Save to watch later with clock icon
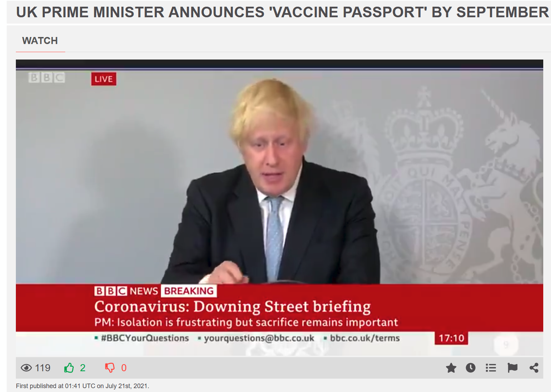The height and width of the screenshot is (392, 551). [x=471, y=368]
